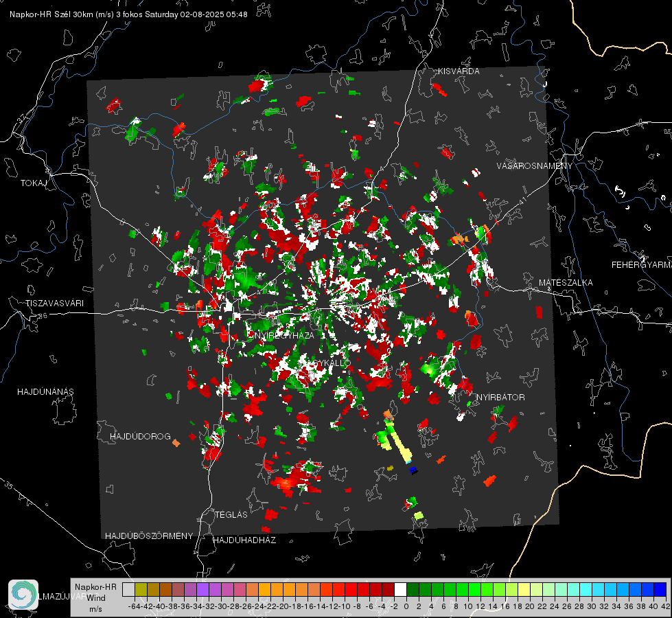The width and height of the screenshot is (672, 618).
Task: Click the NYÍREGYHÁZA city label
Action: (284, 335)
